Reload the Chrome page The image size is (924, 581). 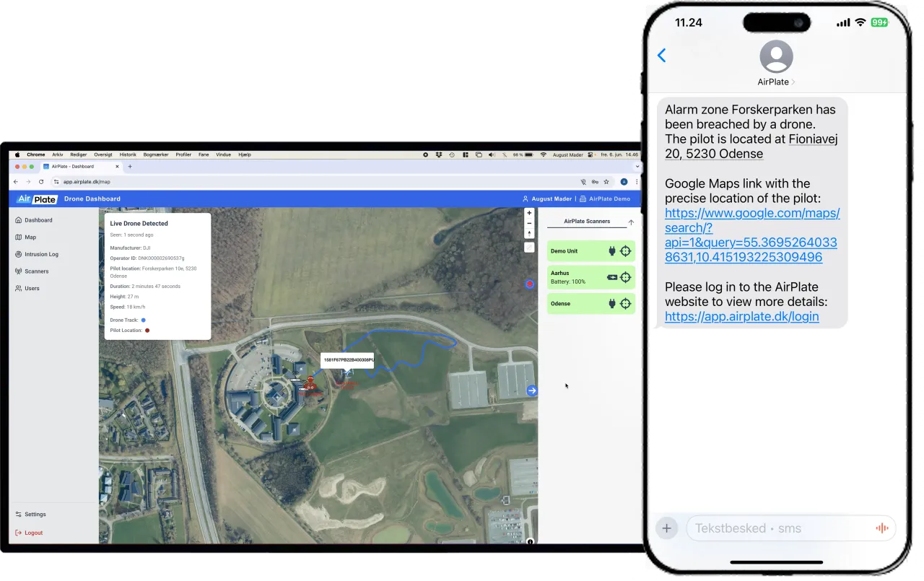[x=40, y=182]
